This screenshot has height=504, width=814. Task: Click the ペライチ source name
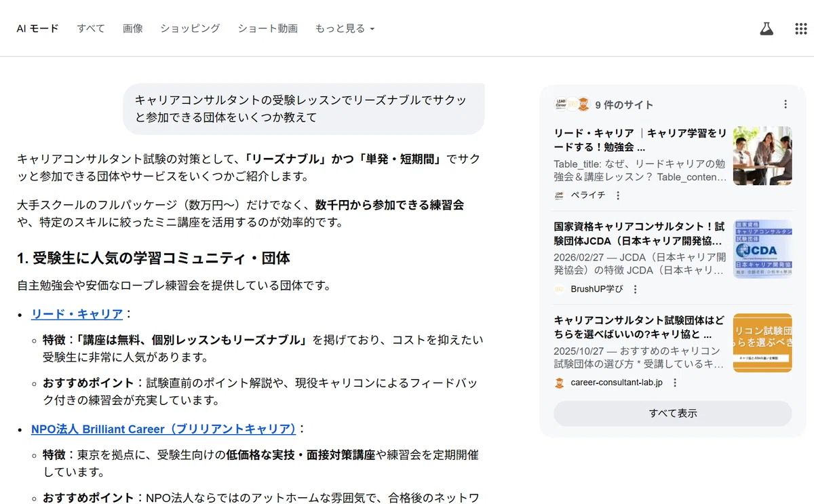click(x=589, y=195)
